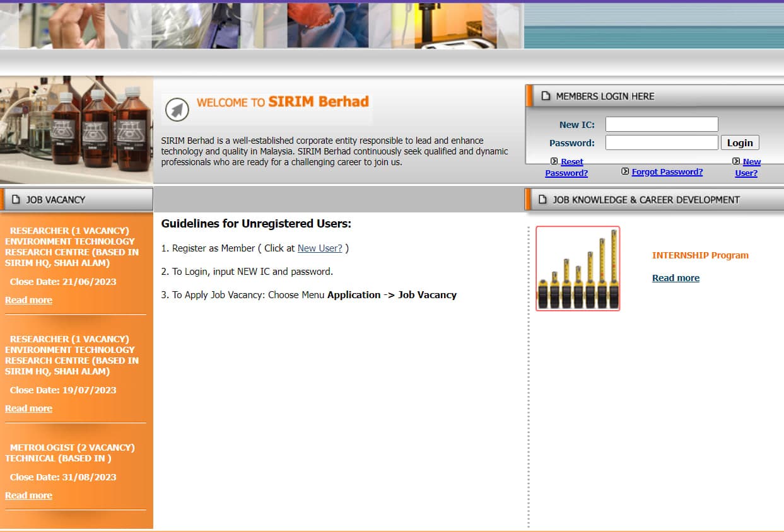Click the document icon in Members Login Here header
784x532 pixels.
pyautogui.click(x=545, y=96)
